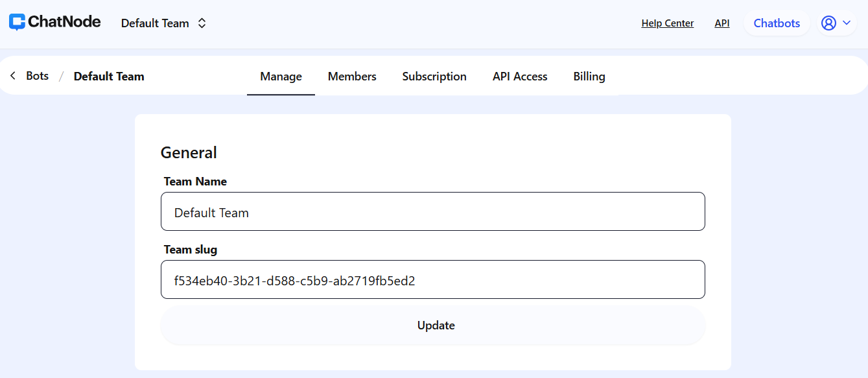Click the Team Name input field
The width and height of the screenshot is (868, 378).
[433, 211]
